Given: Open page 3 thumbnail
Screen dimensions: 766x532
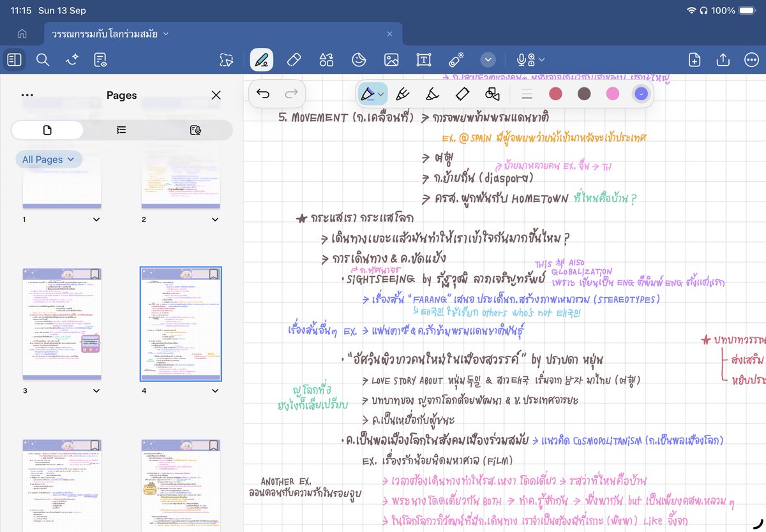Looking at the screenshot, I should (62, 324).
